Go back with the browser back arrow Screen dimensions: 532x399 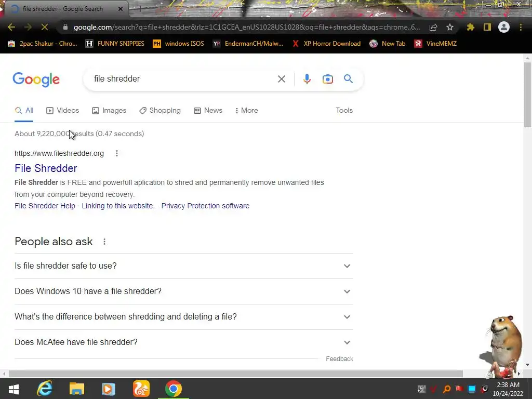pyautogui.click(x=11, y=27)
